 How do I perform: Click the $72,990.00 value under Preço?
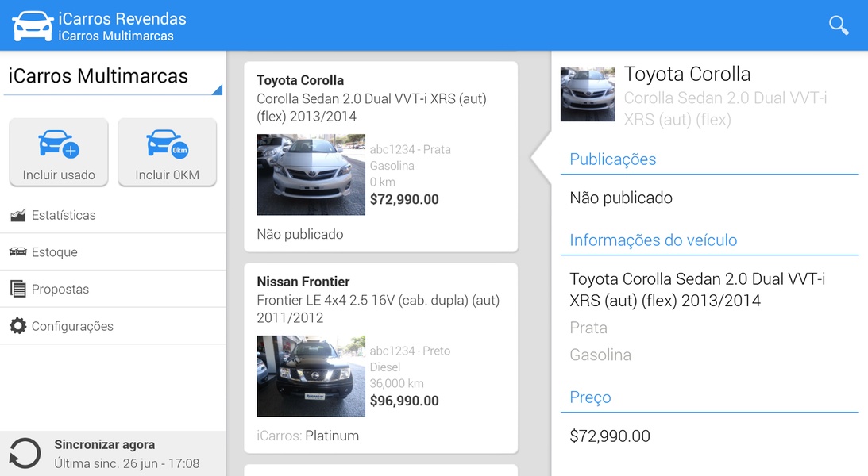pos(610,436)
